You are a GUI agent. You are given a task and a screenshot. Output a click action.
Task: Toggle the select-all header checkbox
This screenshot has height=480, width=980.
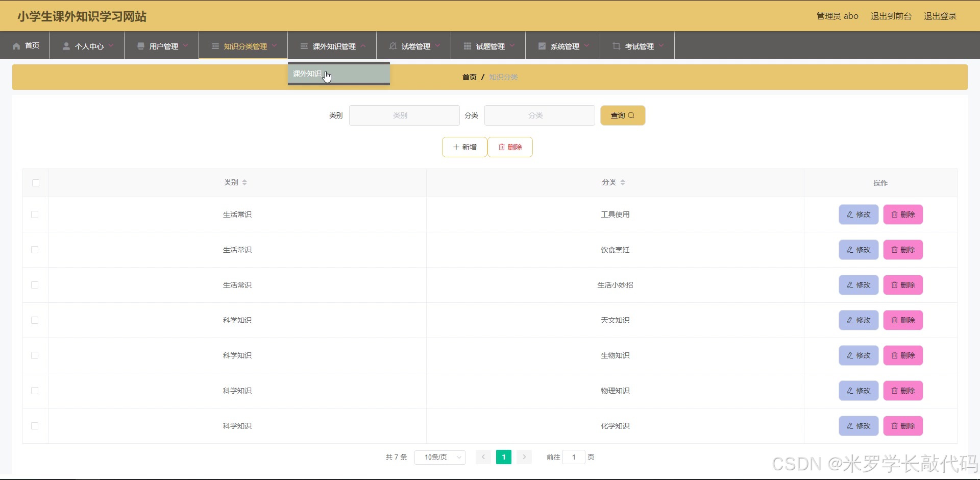36,183
